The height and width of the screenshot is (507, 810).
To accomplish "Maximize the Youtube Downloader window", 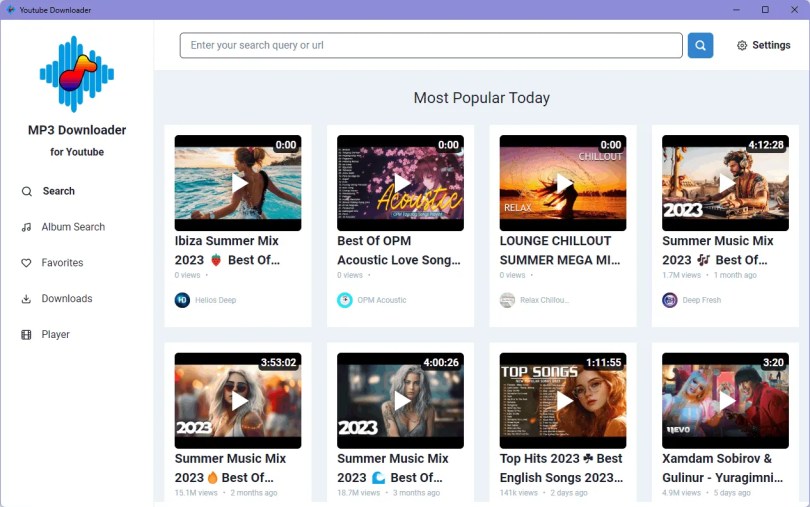I will tap(765, 10).
